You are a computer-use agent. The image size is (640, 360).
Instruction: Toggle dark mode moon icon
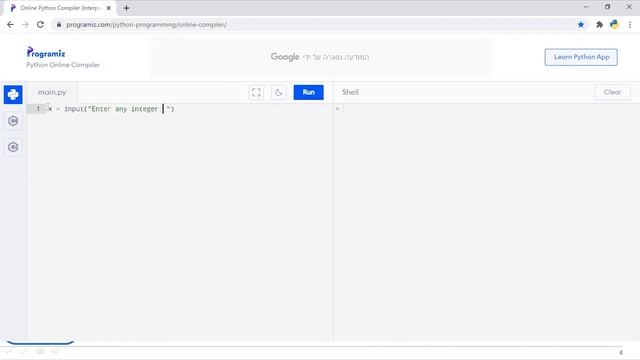[279, 93]
